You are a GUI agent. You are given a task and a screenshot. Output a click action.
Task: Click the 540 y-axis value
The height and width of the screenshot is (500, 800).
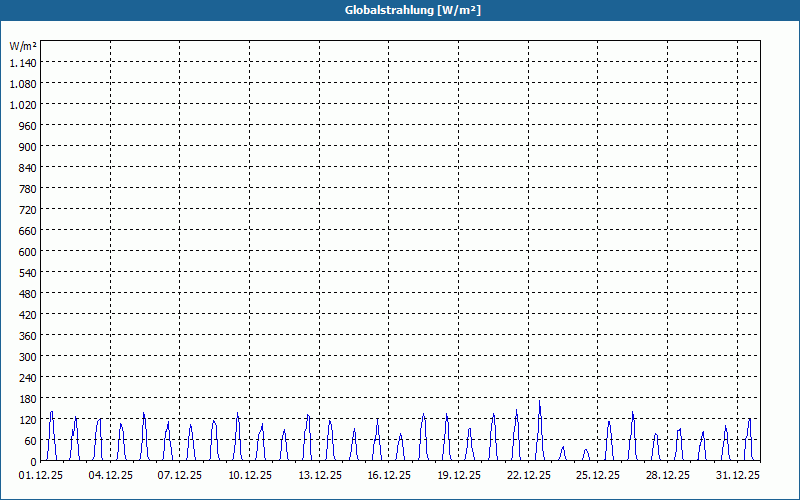pyautogui.click(x=28, y=273)
